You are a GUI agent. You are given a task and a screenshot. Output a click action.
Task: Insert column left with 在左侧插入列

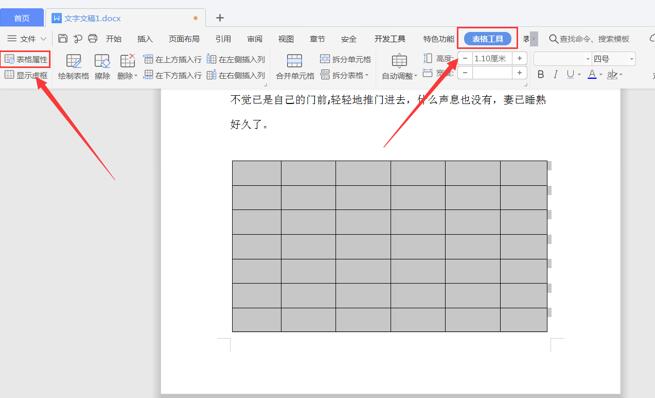click(236, 59)
